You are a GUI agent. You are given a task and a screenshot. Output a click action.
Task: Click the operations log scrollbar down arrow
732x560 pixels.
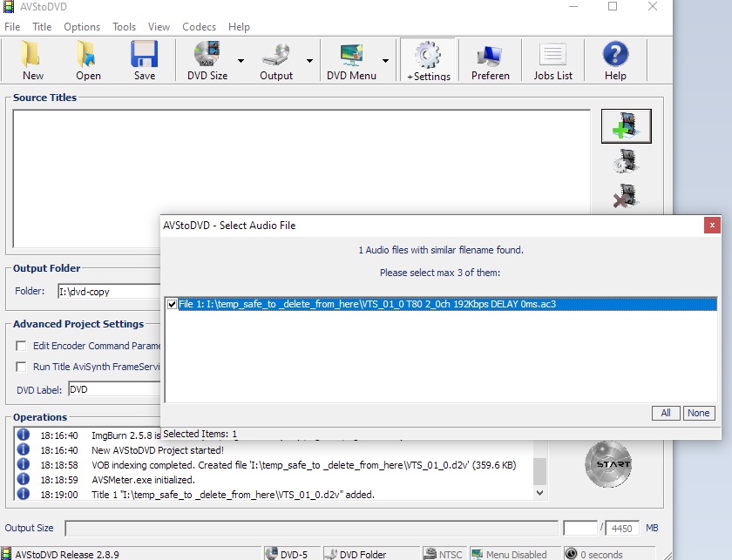pos(539,493)
